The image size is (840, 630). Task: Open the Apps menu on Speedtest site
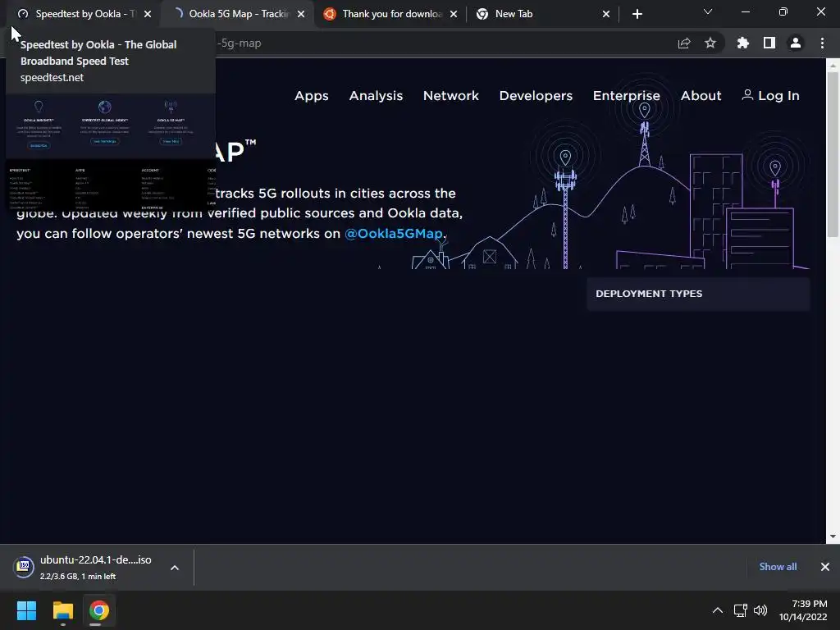311,96
